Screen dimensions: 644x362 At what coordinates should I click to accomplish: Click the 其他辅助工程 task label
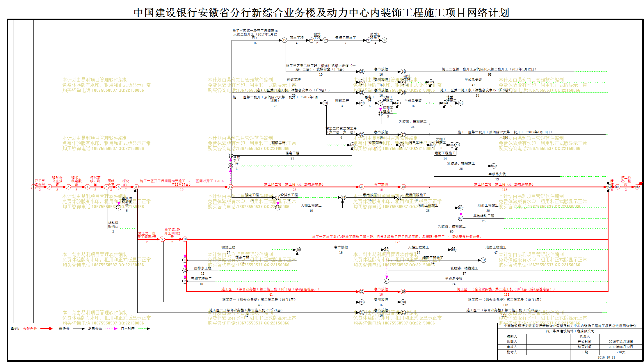484,216
